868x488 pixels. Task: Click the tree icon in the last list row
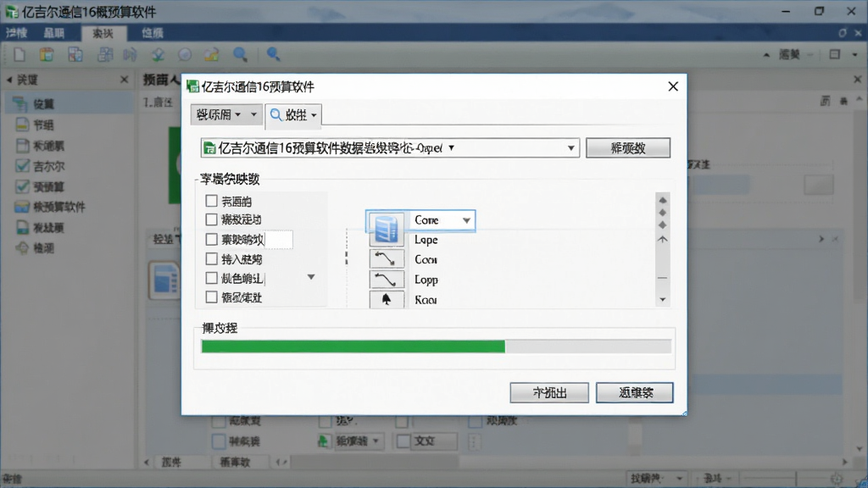(386, 299)
